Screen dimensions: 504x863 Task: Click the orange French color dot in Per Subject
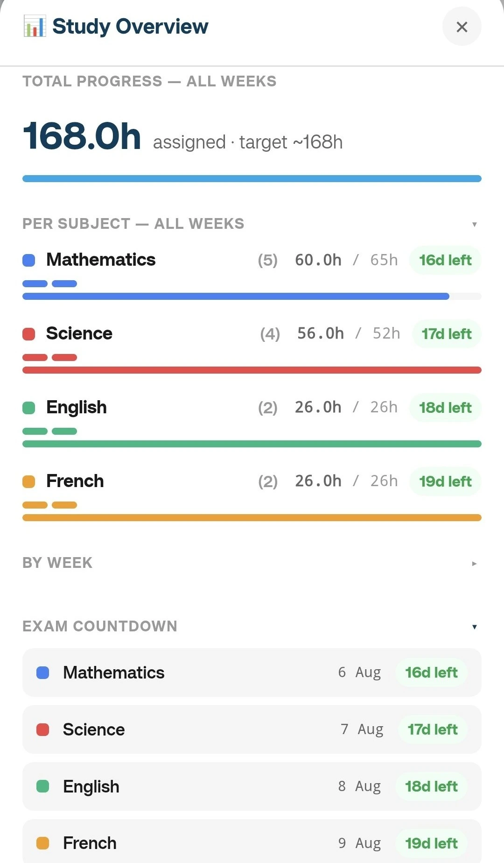pyautogui.click(x=29, y=481)
